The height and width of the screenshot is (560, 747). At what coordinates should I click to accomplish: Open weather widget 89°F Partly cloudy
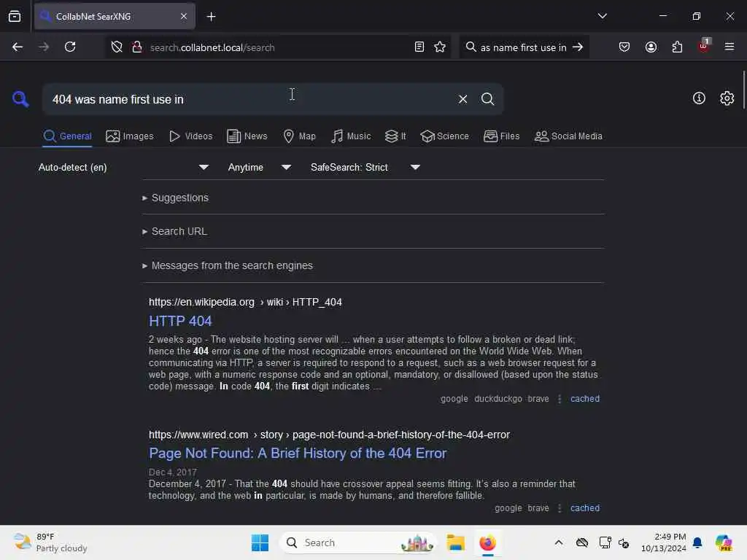[x=50, y=542]
